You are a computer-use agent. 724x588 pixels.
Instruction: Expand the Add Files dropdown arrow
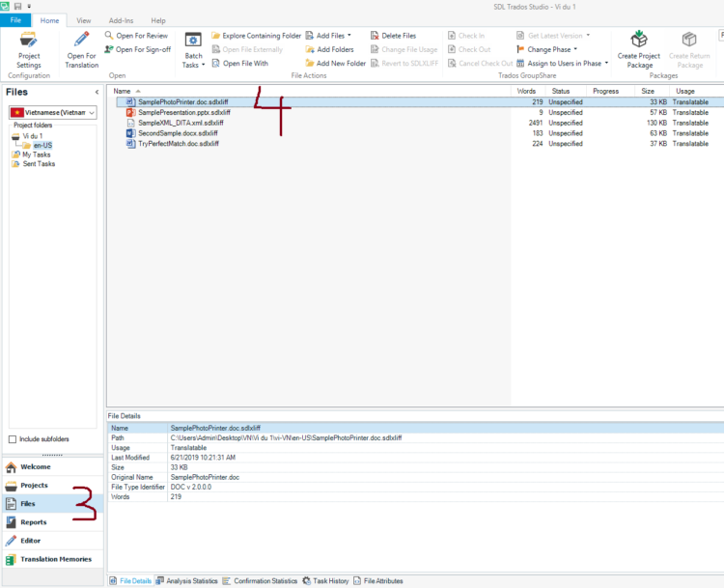coord(349,36)
